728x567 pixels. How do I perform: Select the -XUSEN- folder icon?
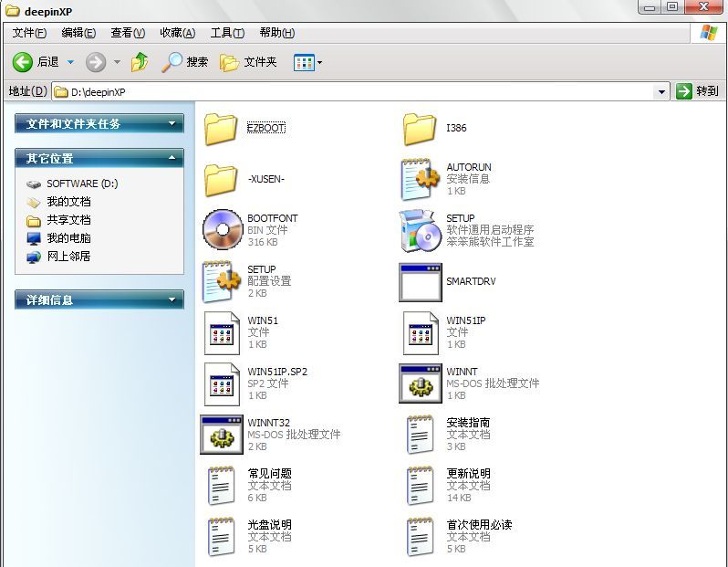[x=221, y=180]
